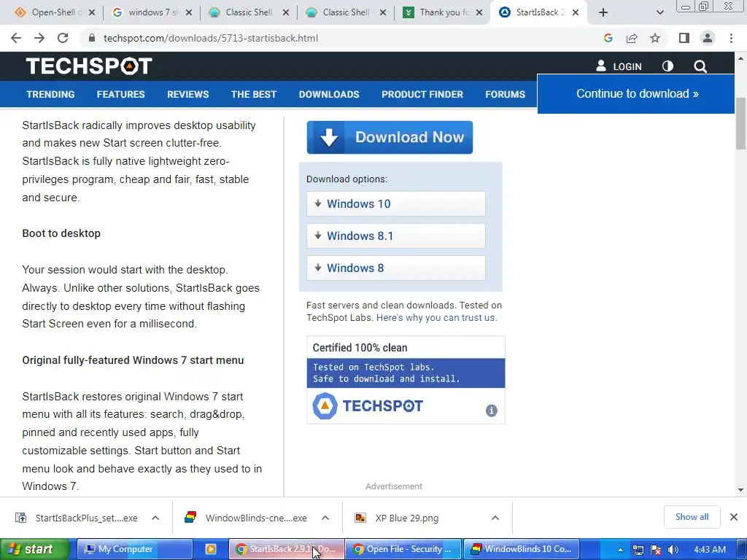Viewport: 747px width, 560px height.
Task: Click the page vertical scrollbar thumb
Action: point(740,122)
